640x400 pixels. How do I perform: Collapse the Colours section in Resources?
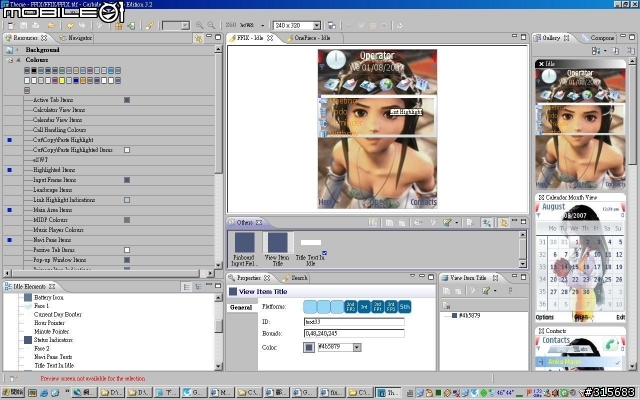click(18, 60)
